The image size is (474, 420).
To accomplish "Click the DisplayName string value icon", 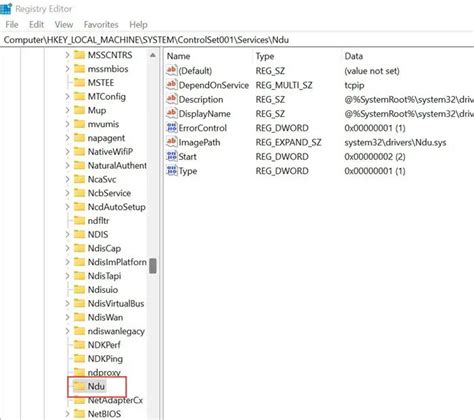I will [x=171, y=113].
